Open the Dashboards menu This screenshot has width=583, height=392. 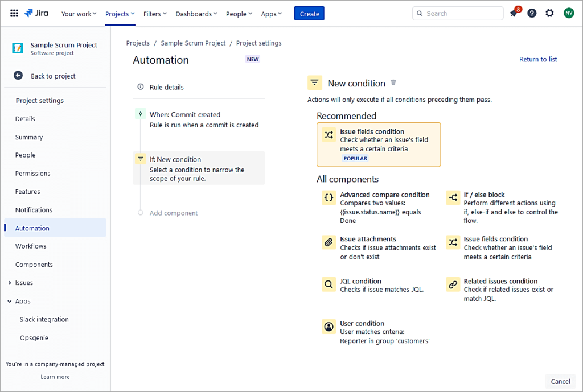coord(196,14)
